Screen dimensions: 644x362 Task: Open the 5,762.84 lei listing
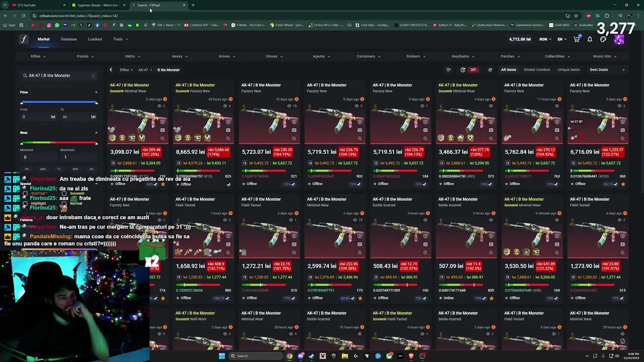532,136
